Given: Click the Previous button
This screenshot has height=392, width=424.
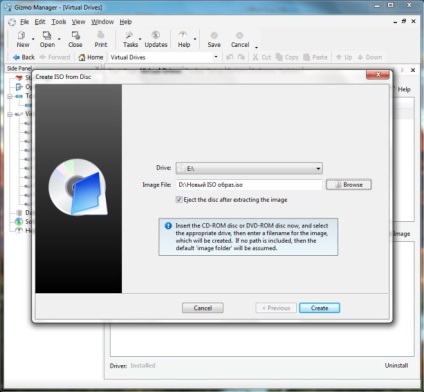Looking at the screenshot, I should pyautogui.click(x=276, y=308).
